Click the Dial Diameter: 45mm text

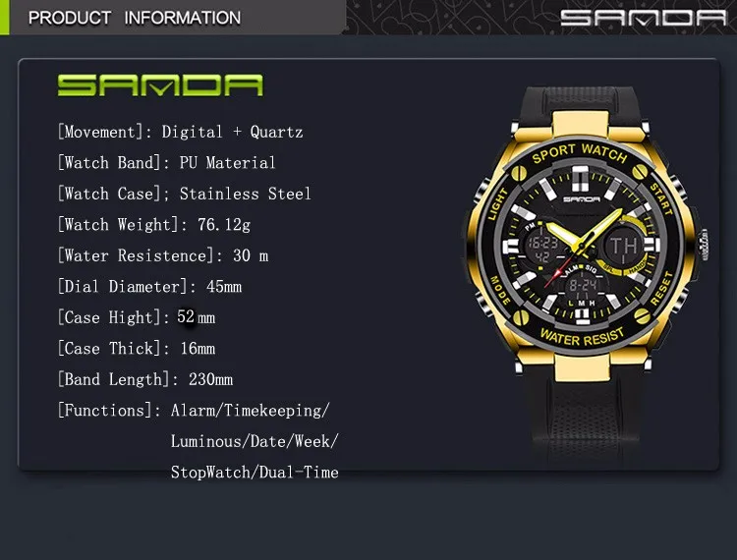tap(149, 287)
